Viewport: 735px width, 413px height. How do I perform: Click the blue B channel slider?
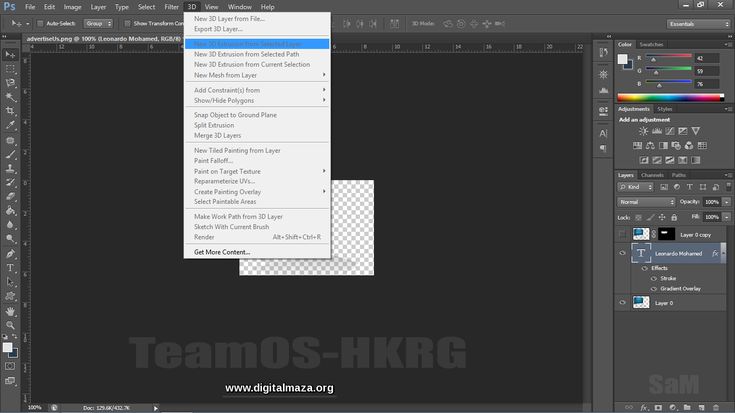pyautogui.click(x=668, y=84)
